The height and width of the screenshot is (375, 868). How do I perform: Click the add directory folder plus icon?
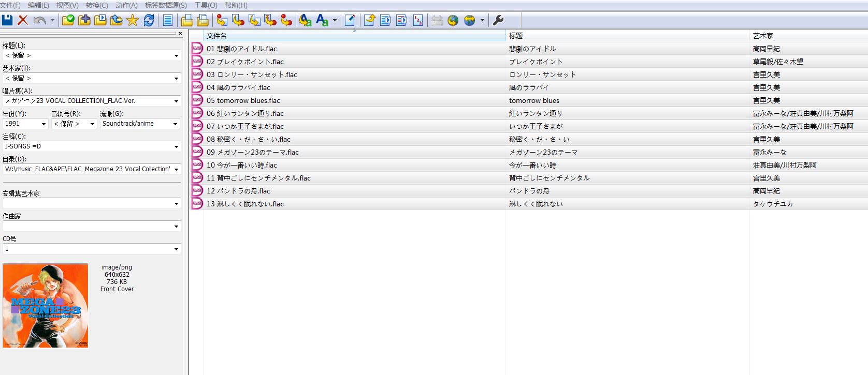[x=84, y=20]
